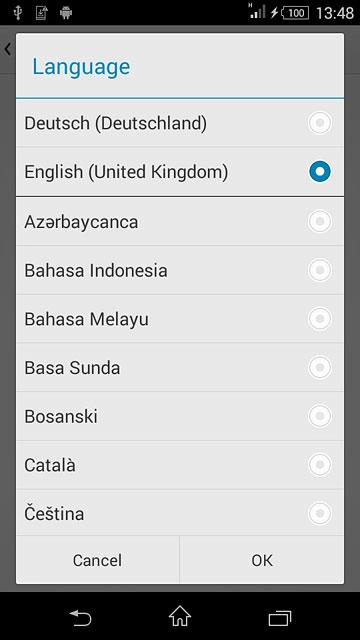This screenshot has width=360, height=640.
Task: Tap the back chevron behind dialog
Action: pos(7,49)
